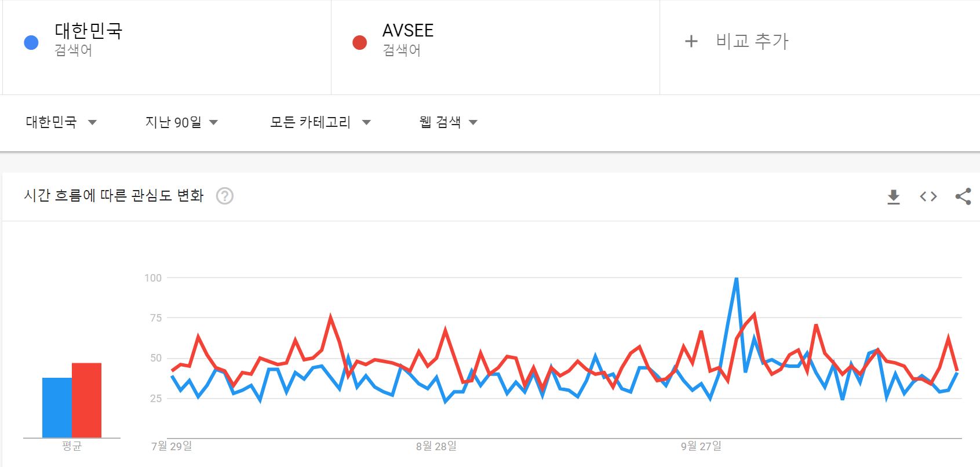Select the 대한민국 search term card
Screen dimensions: 980x467
tap(167, 48)
